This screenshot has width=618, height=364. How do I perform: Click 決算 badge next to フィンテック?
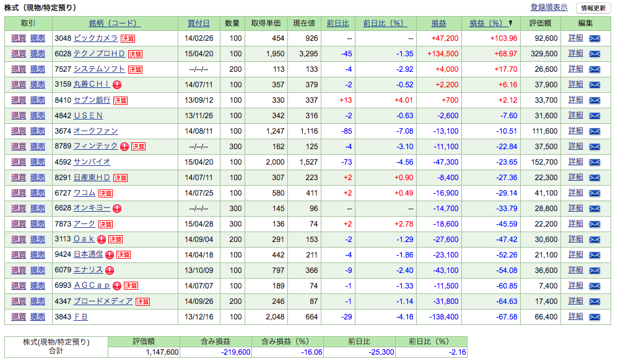click(x=138, y=147)
